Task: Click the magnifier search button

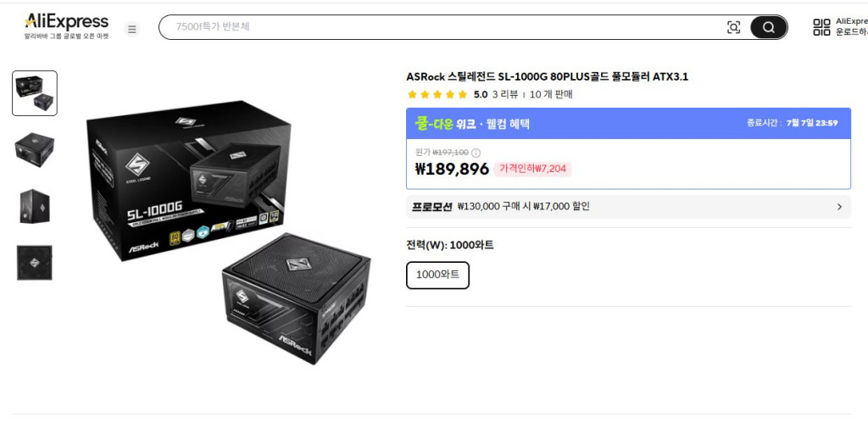Action: point(768,27)
